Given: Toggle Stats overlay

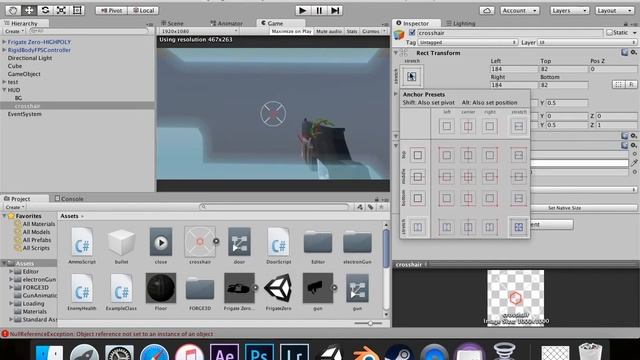Looking at the screenshot, I should (352, 31).
